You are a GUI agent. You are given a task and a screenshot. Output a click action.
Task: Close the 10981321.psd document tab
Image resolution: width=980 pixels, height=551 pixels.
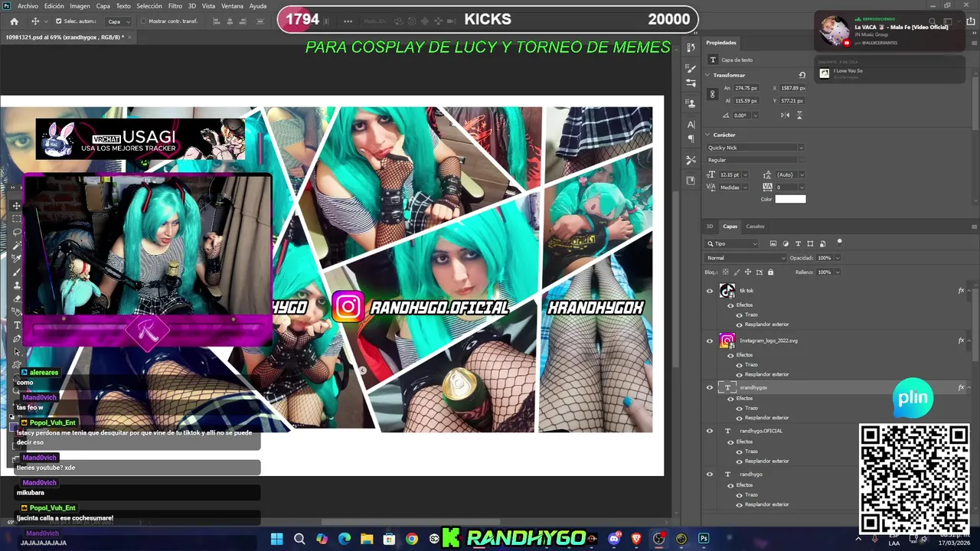click(x=130, y=37)
